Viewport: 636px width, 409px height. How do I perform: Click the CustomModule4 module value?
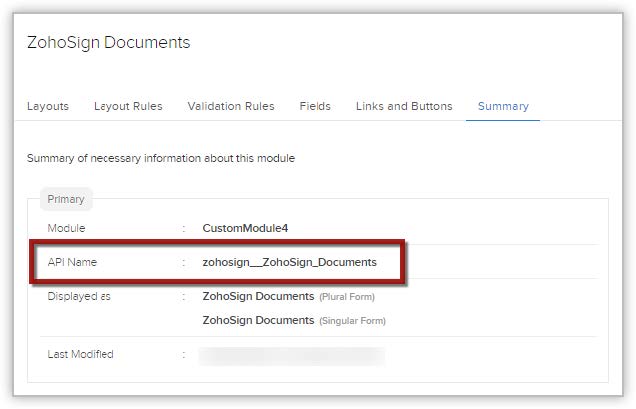245,228
